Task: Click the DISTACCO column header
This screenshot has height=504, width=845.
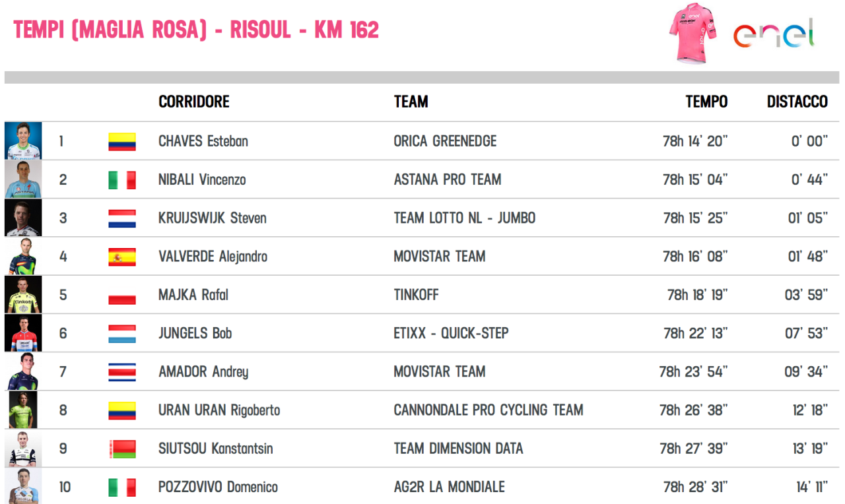Action: coord(797,102)
